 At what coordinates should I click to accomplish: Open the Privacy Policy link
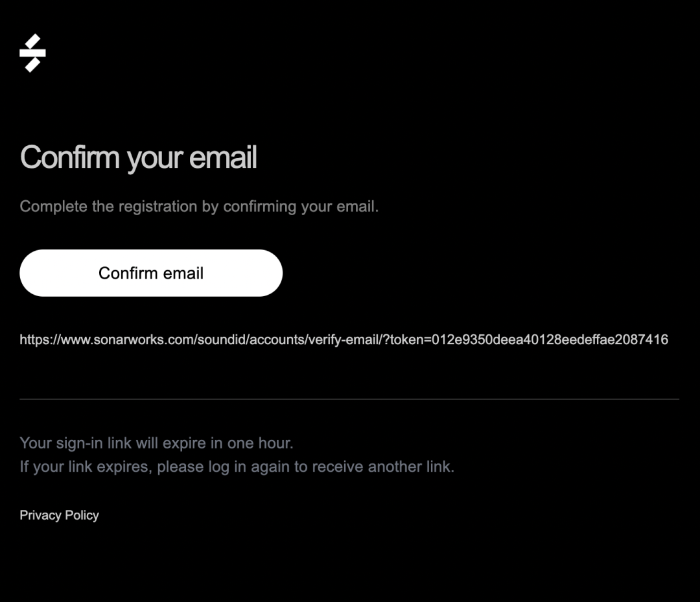tap(59, 515)
